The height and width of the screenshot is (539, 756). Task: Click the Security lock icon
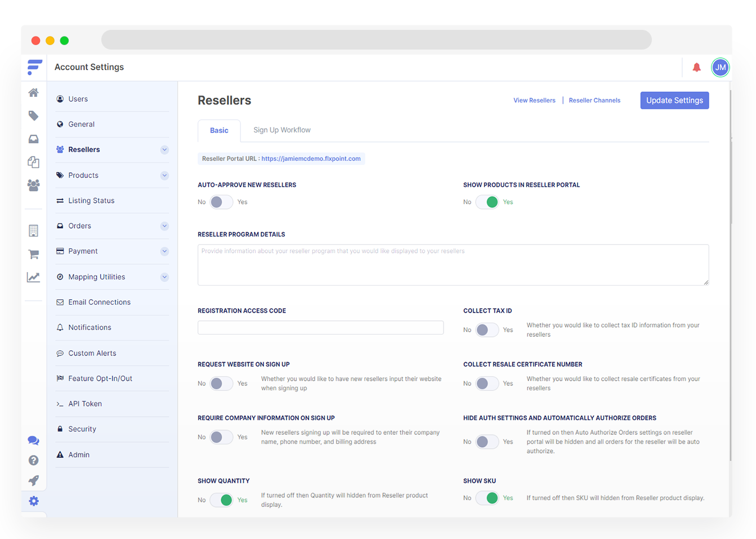[x=60, y=429]
